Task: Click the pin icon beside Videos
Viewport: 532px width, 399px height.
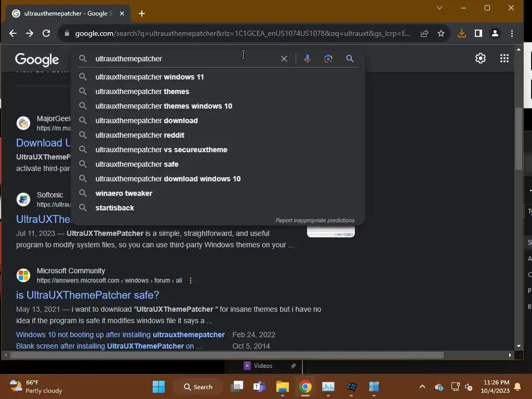Action: tap(293, 366)
